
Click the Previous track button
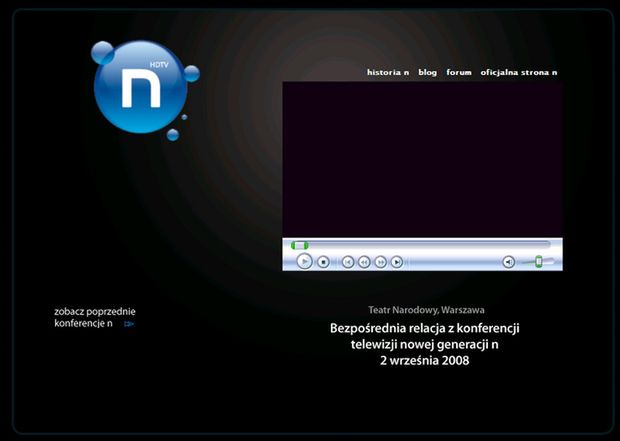(348, 262)
